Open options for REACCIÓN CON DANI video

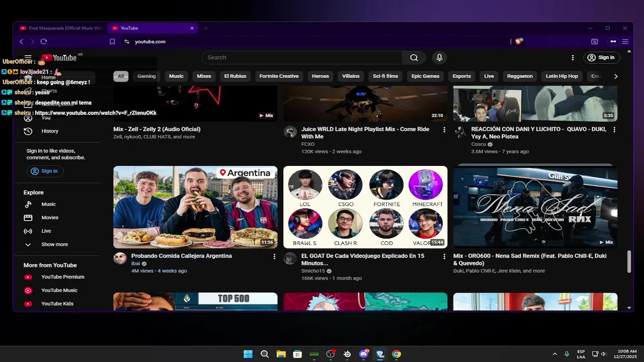coord(614,130)
